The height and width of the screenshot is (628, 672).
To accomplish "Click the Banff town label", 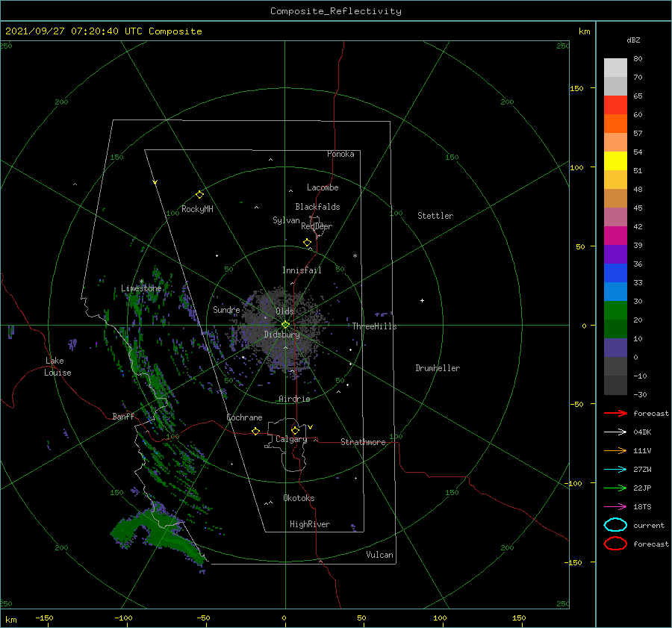I will tap(123, 416).
